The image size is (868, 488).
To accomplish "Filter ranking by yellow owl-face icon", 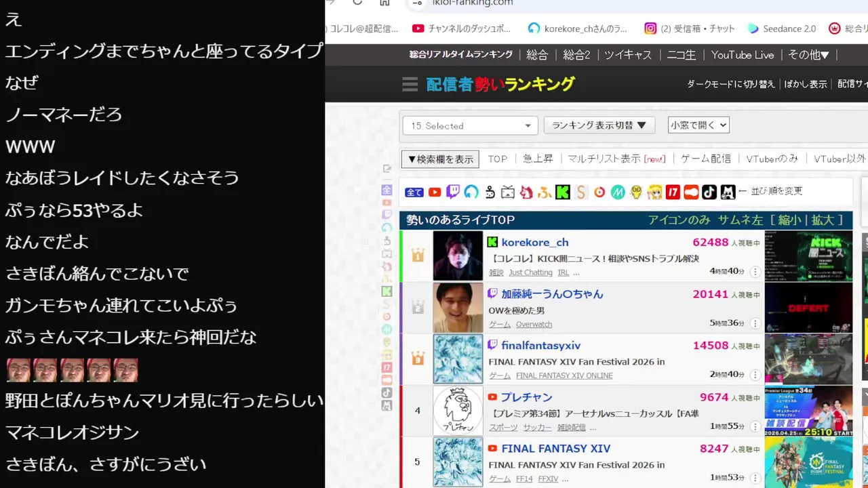I will (636, 192).
